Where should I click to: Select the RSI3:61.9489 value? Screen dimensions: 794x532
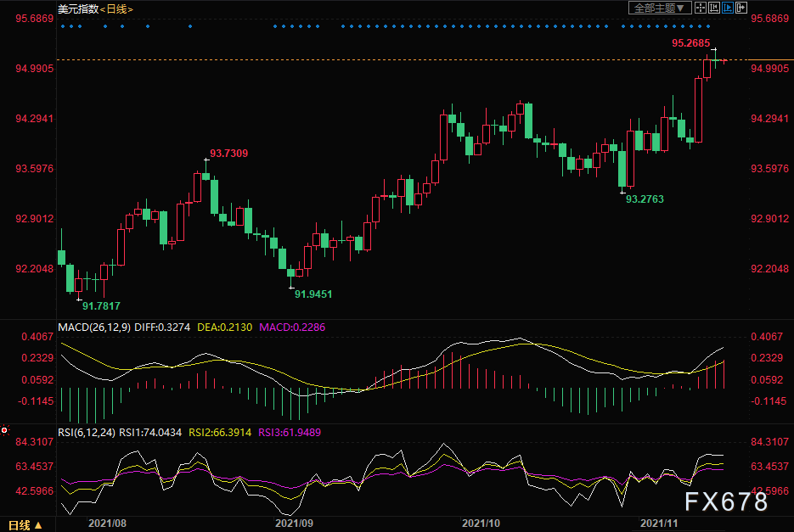[290, 432]
